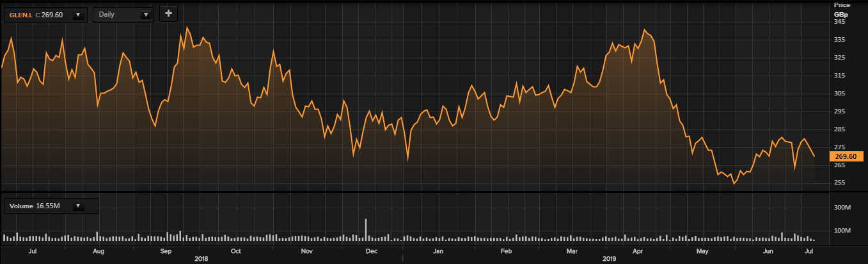The width and height of the screenshot is (868, 264).
Task: Click the May label on time axis
Action: [x=703, y=252]
